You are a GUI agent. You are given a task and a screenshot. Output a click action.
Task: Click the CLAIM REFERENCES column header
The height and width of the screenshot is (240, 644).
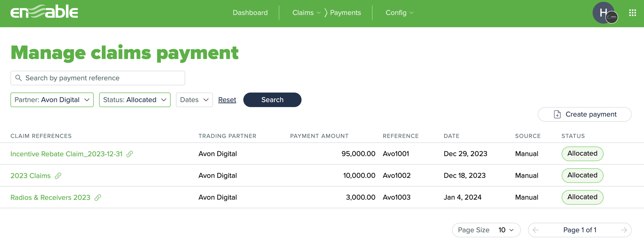[x=41, y=136]
